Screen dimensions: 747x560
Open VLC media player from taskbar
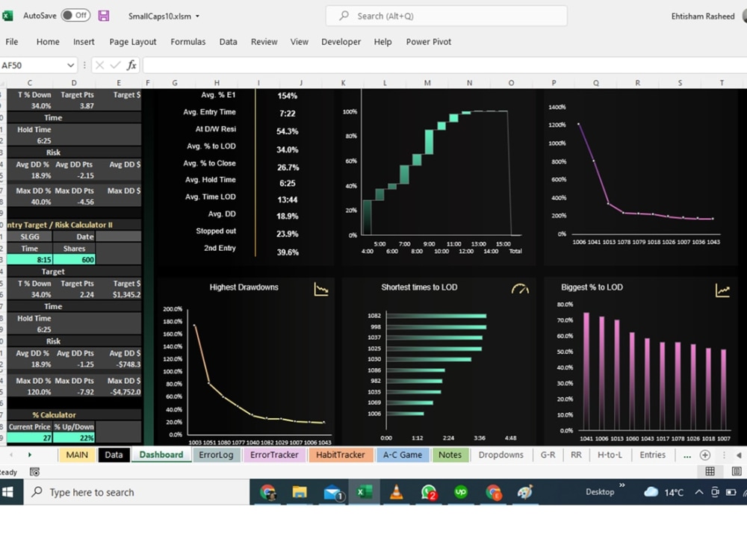(x=396, y=492)
